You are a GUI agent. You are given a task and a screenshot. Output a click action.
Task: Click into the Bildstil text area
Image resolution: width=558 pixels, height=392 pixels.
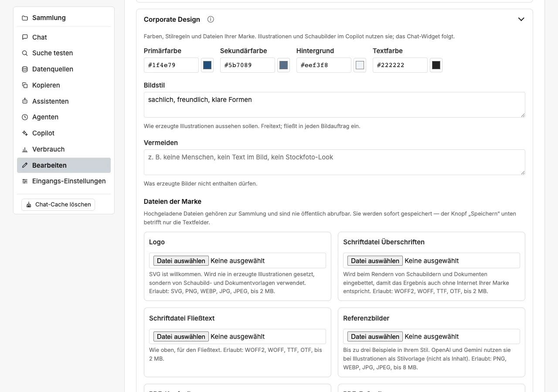click(x=334, y=105)
